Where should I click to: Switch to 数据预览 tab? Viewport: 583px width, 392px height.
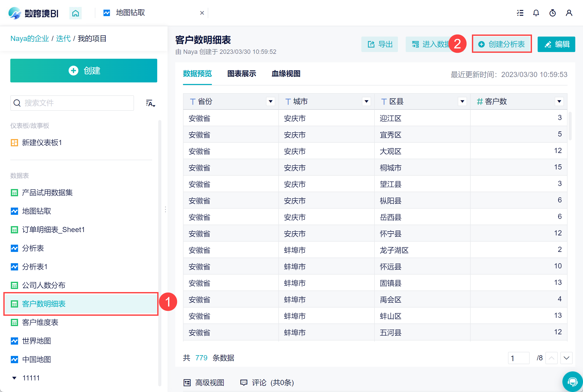point(197,74)
